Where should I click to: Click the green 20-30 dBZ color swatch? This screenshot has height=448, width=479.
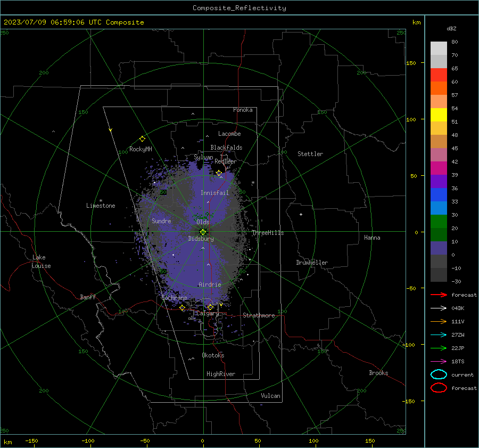[x=439, y=221]
